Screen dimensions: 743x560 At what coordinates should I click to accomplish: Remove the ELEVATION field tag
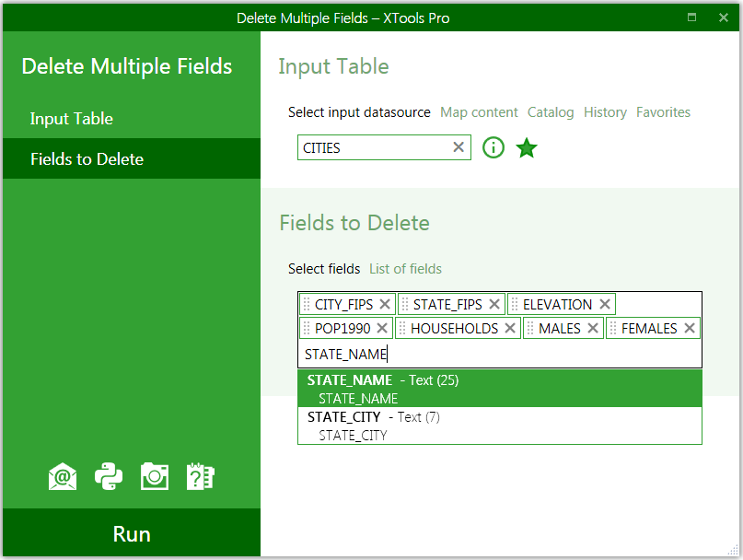(605, 304)
